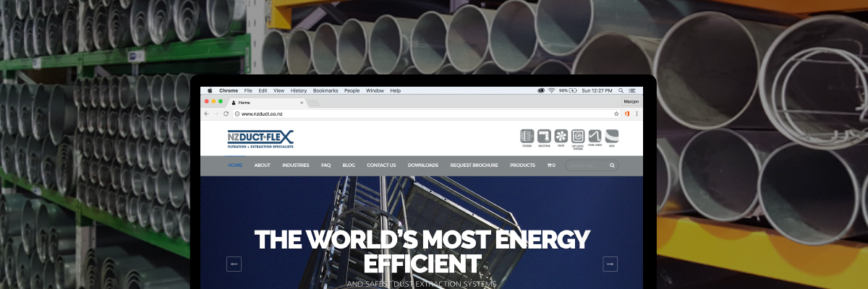Open Spotlight search in menu bar
The width and height of the screenshot is (868, 289).
click(621, 90)
